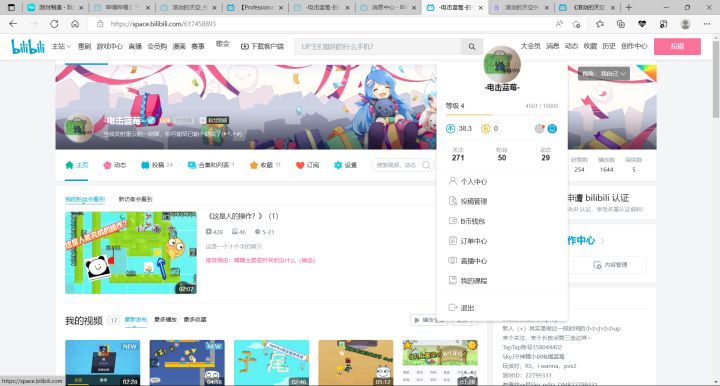
Task: Switch to the 订阅 heart tab
Action: point(307,165)
